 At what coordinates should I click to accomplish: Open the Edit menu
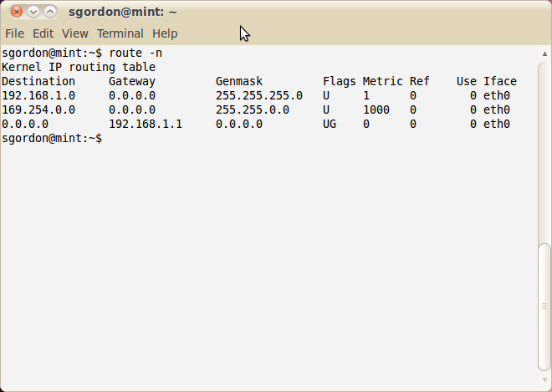[43, 33]
